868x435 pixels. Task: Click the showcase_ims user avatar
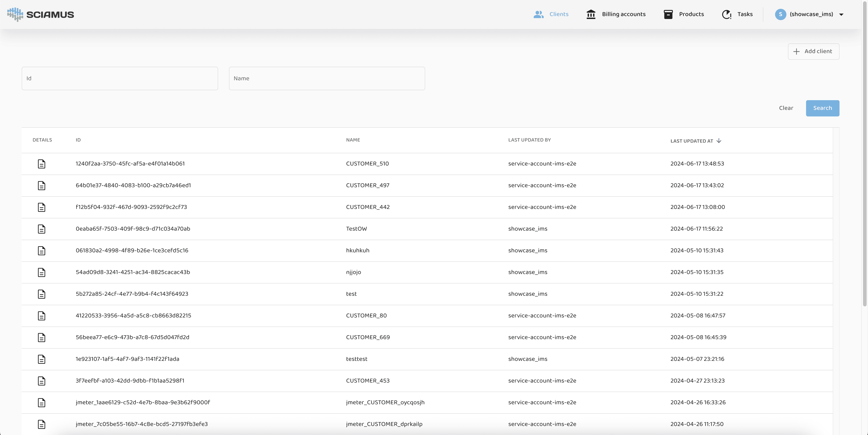tap(780, 14)
